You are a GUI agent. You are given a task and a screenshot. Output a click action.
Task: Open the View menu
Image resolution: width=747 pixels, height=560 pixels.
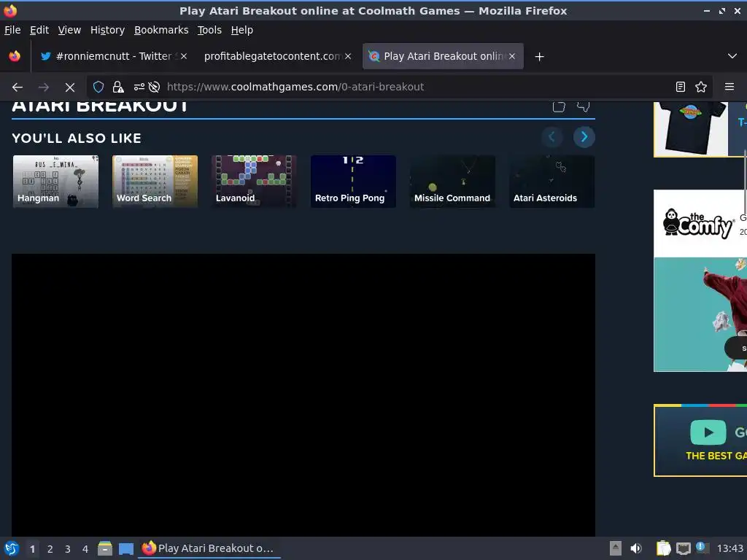coord(69,30)
